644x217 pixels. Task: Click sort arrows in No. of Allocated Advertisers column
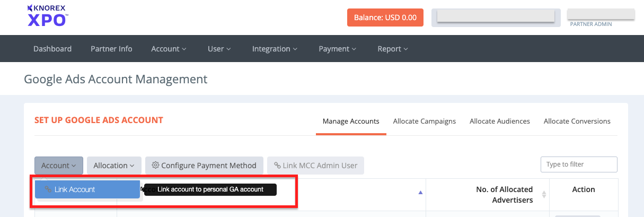click(x=544, y=195)
